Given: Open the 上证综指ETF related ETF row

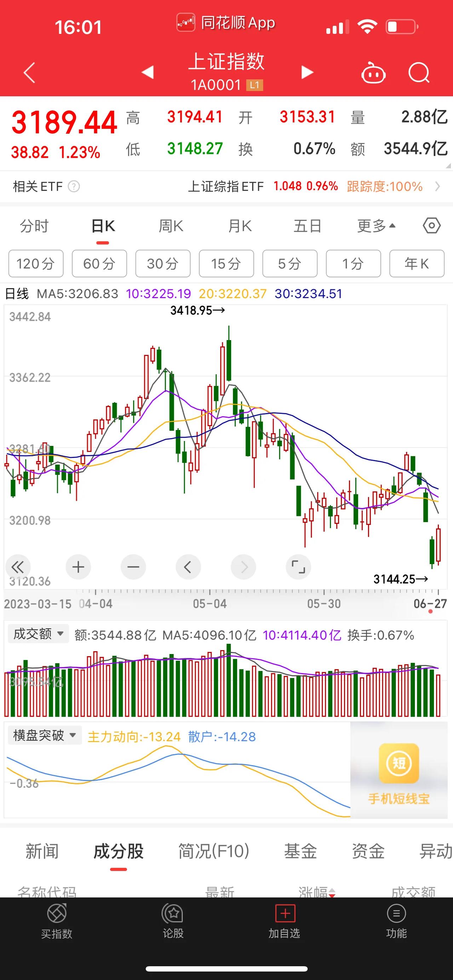Looking at the screenshot, I should coord(226,187).
